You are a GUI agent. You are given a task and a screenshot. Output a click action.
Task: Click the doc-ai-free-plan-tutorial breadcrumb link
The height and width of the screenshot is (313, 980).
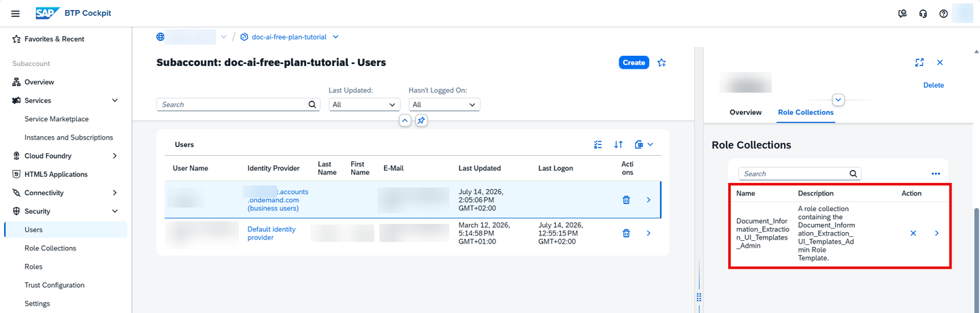[289, 37]
